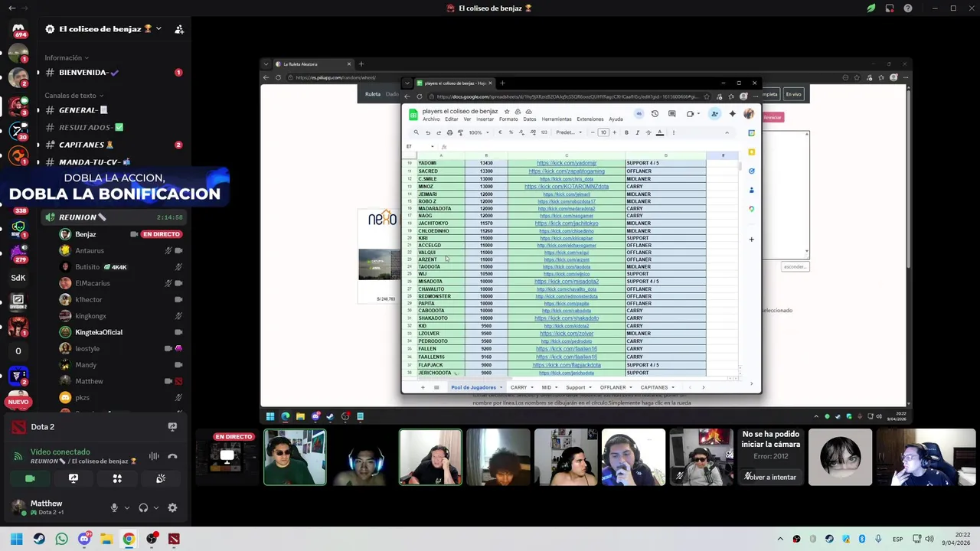
Task: Toggle the microphone mute in user panel
Action: [x=114, y=507]
